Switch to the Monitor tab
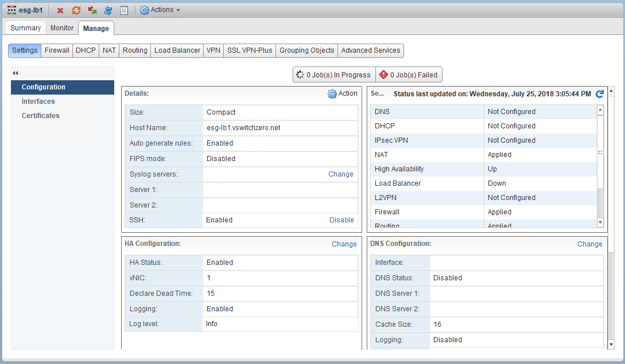Viewport: 625px width, 364px height. point(62,28)
